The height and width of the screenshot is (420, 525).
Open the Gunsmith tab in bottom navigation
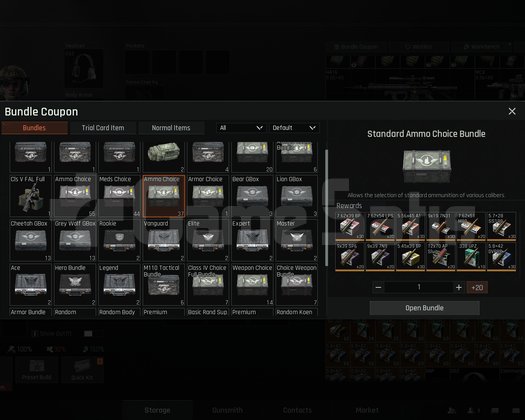227,410
